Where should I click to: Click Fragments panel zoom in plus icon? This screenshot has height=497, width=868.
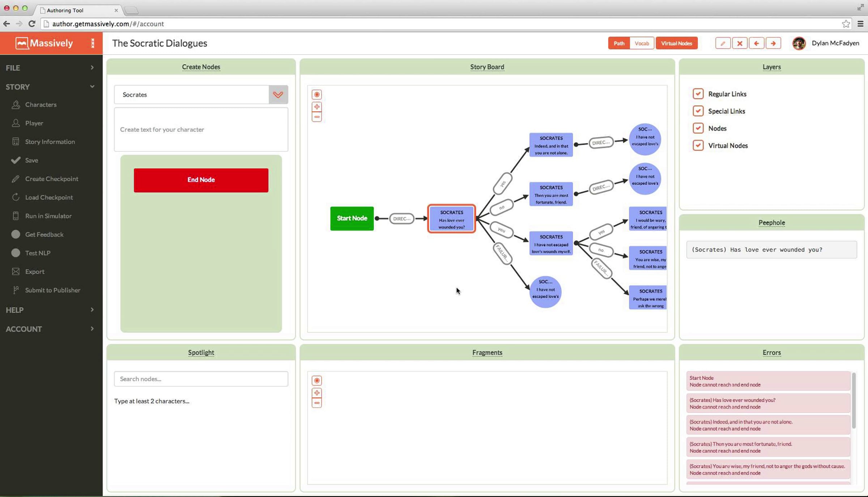coord(316,393)
